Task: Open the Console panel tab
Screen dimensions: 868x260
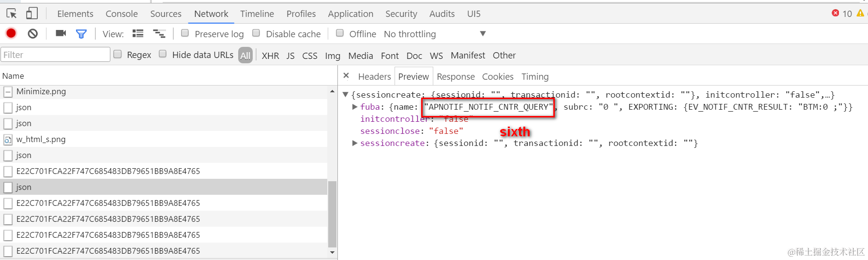Action: (x=122, y=14)
